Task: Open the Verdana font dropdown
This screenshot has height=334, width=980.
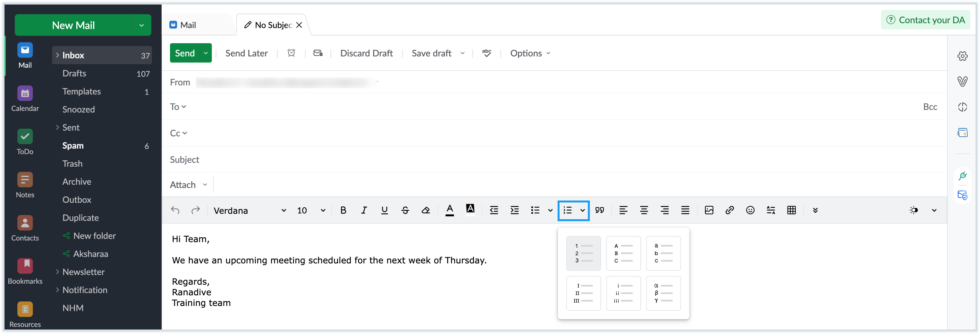Action: pos(250,210)
